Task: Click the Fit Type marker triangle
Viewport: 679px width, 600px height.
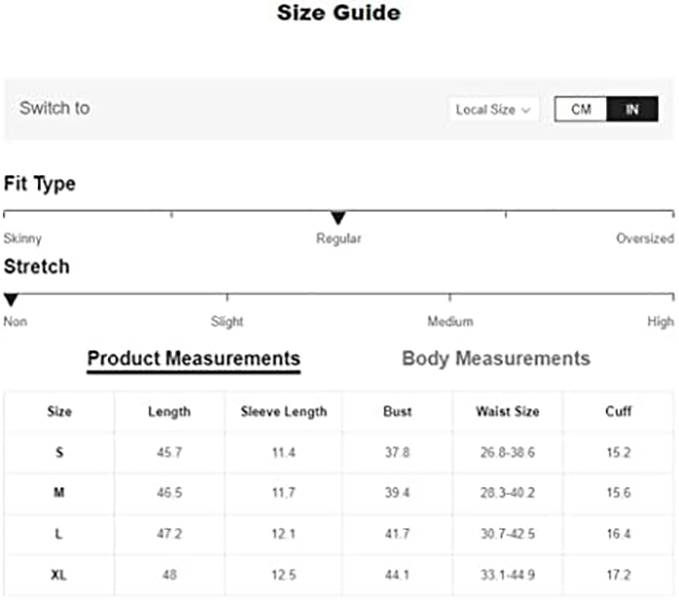Action: (x=338, y=218)
